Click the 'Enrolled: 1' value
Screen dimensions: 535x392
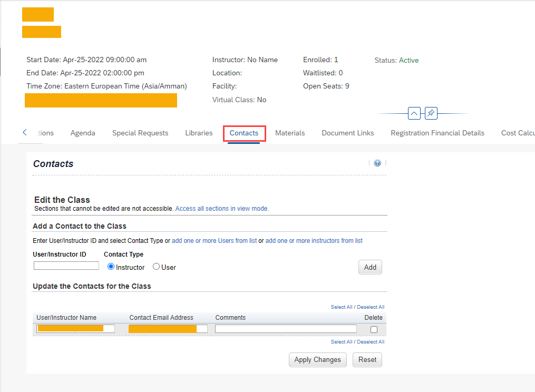click(x=320, y=60)
